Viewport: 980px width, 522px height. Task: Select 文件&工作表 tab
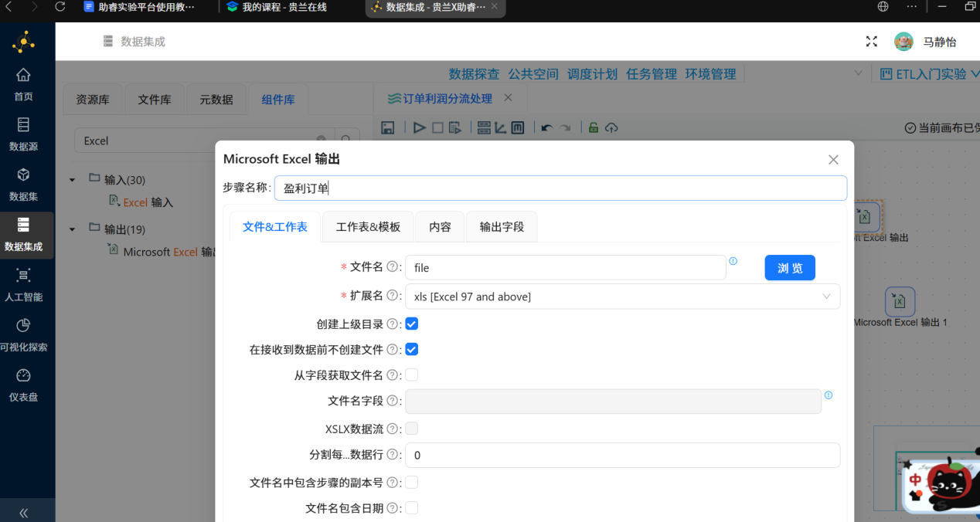pos(275,226)
